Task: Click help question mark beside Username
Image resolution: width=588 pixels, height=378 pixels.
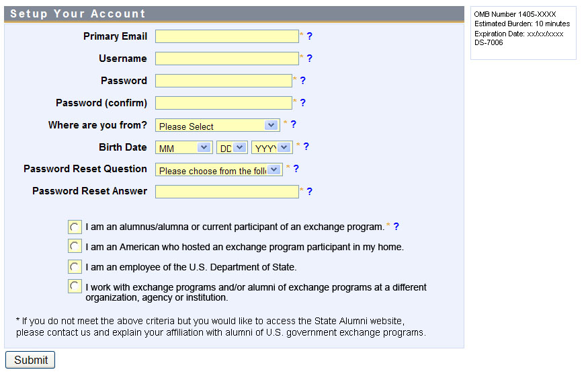Action: point(310,59)
